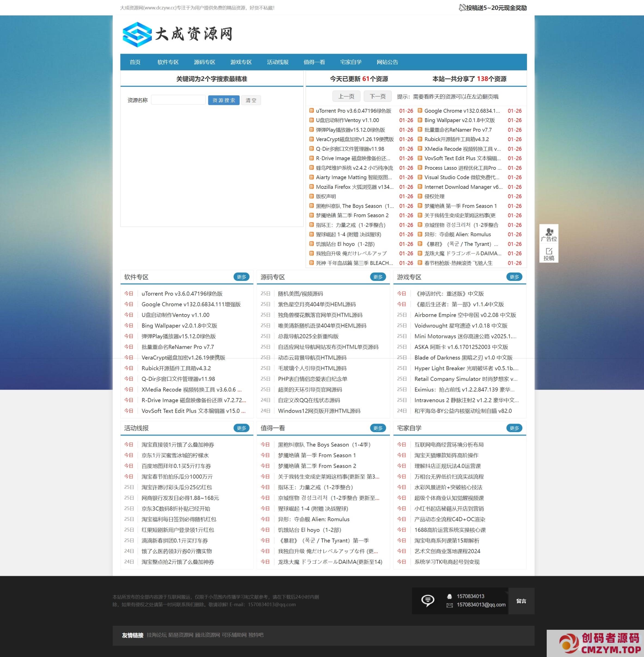Click the 投稿 edit icon in sidebar
The height and width of the screenshot is (657, 644).
(549, 251)
